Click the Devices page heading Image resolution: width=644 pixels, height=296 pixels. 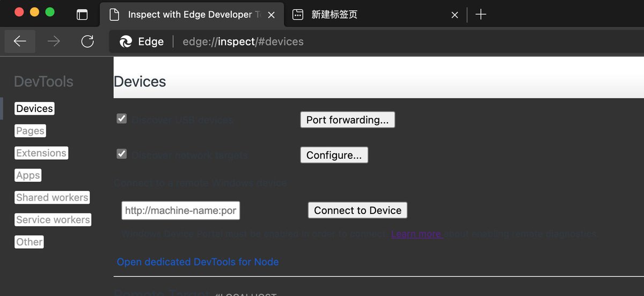click(140, 82)
